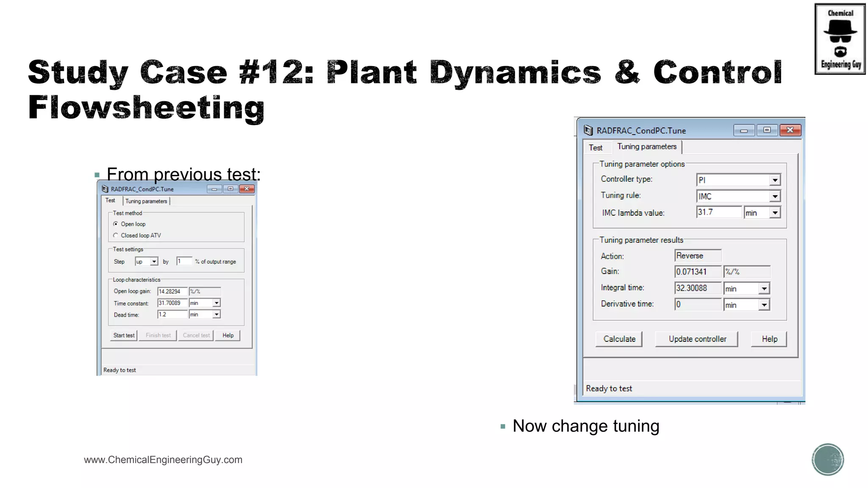Select Tuning parameters tab in the large Tune window
Screen dimensions: 868x488
tap(647, 147)
